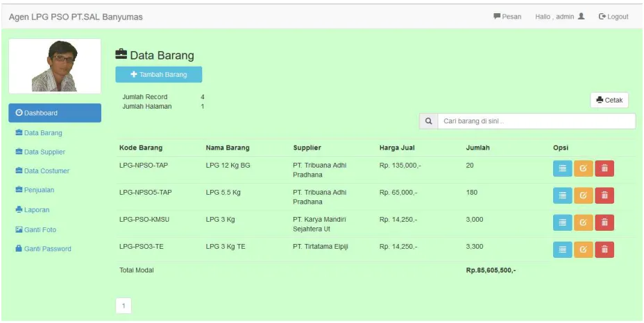The height and width of the screenshot is (323, 644).
Task: Delete the LPG-PSO3-TE item
Action: coord(604,250)
